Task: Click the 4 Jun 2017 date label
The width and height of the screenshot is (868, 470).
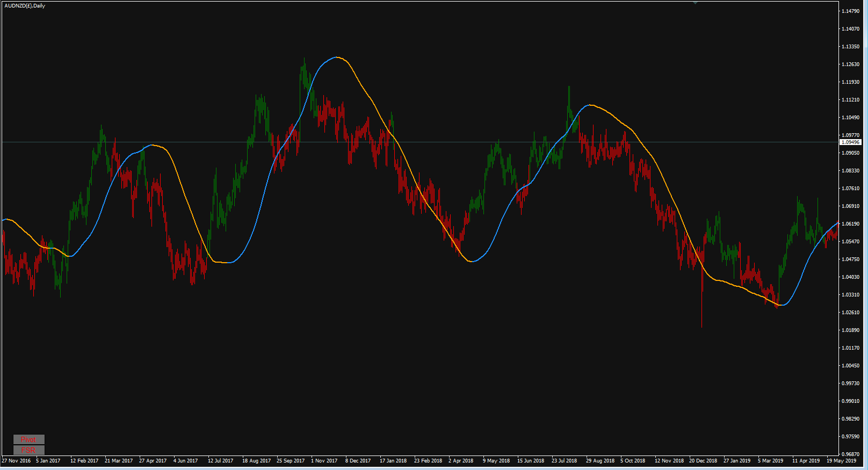Action: pyautogui.click(x=186, y=461)
